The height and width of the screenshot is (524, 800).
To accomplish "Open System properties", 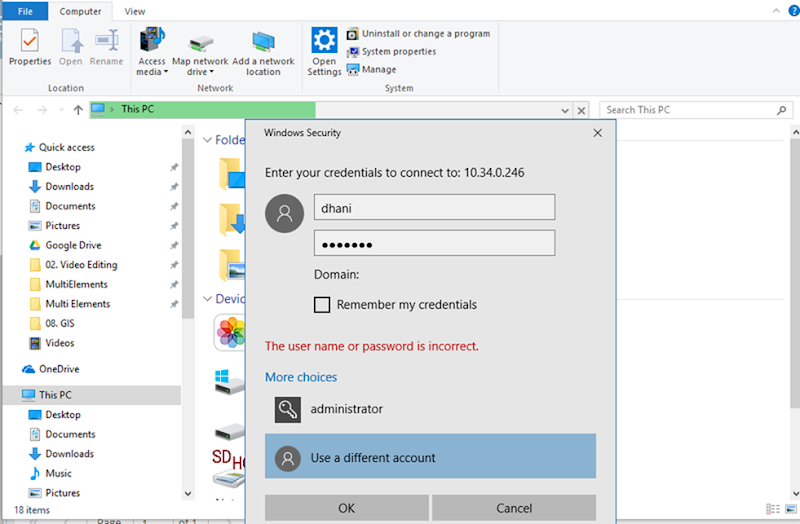I will [x=391, y=52].
